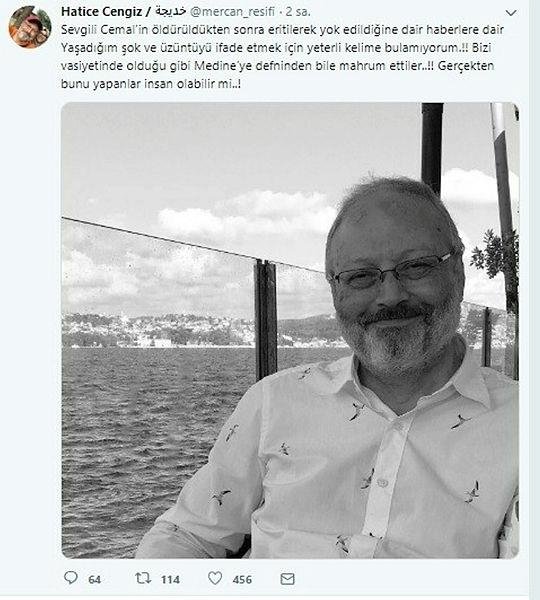Open the tweet options chevron menu
The image size is (540, 600).
click(511, 13)
